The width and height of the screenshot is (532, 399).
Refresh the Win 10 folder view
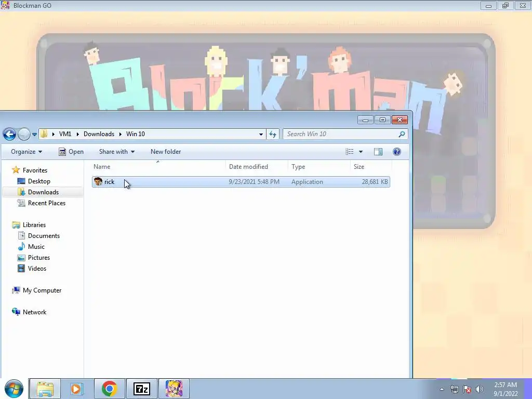point(272,134)
